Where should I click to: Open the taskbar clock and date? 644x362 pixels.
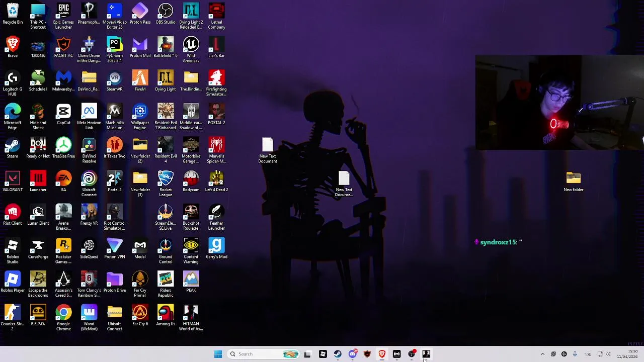pyautogui.click(x=628, y=354)
